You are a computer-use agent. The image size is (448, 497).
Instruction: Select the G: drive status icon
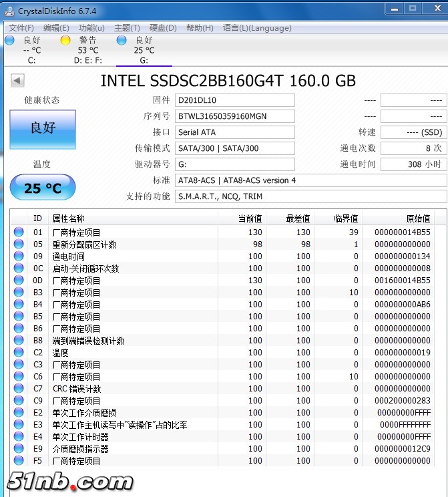pyautogui.click(x=122, y=41)
